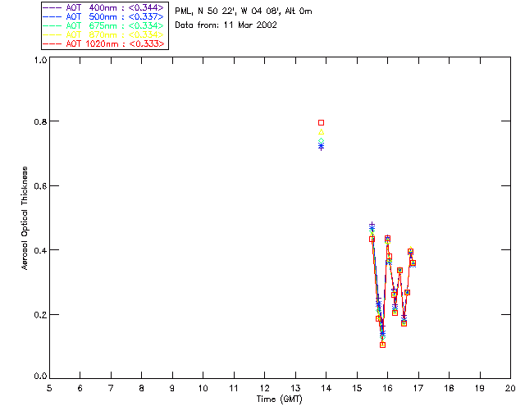Click the y-axis label 0.8
The image size is (525, 420).
[40, 121]
